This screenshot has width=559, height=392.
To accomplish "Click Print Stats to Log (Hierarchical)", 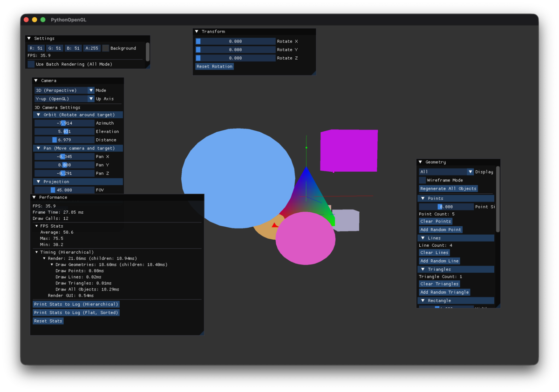I will pos(76,304).
